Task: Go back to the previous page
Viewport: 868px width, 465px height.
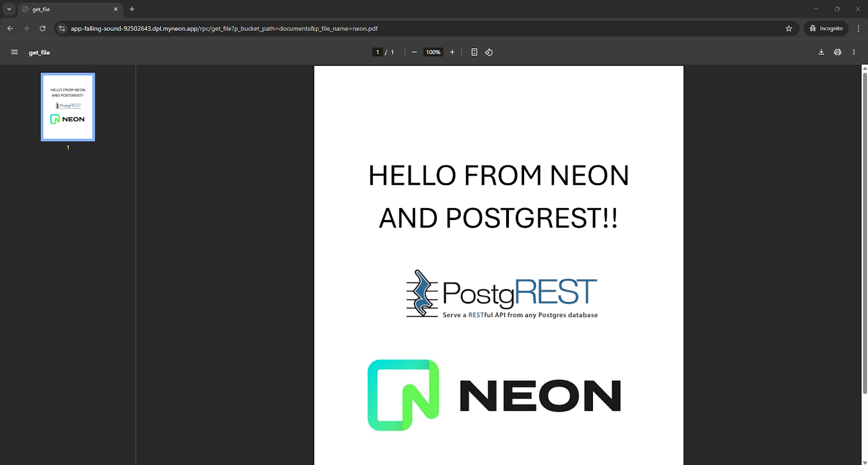Action: 10,28
